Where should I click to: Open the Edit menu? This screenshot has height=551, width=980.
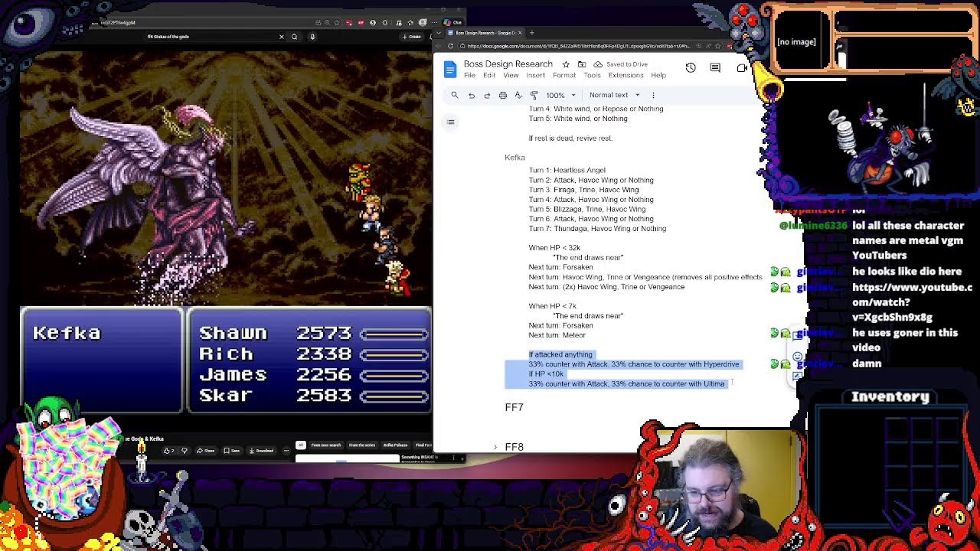point(489,76)
